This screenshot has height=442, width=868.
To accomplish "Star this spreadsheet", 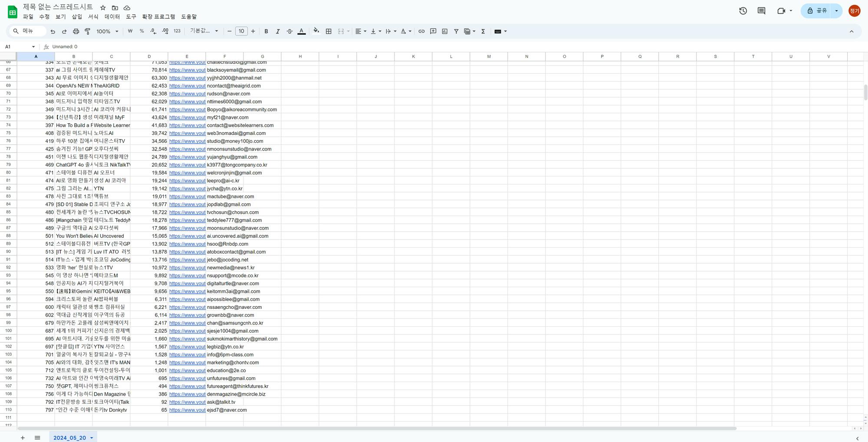I will 103,8.
